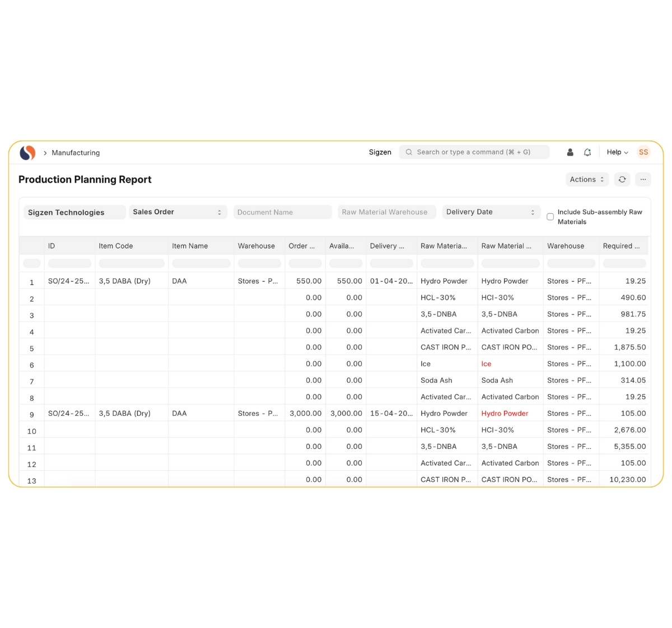Screen dimensions: 672x628
Task: Click the search magnifier icon
Action: [409, 152]
